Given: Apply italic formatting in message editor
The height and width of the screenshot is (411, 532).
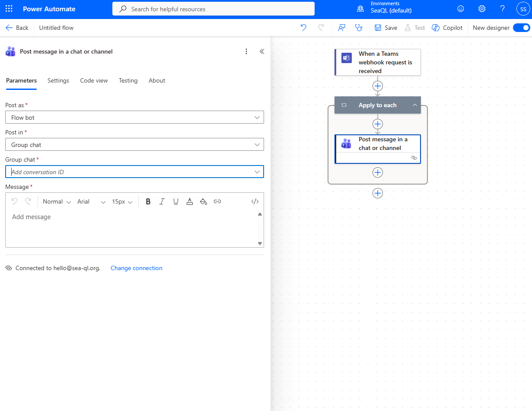Looking at the screenshot, I should point(162,201).
